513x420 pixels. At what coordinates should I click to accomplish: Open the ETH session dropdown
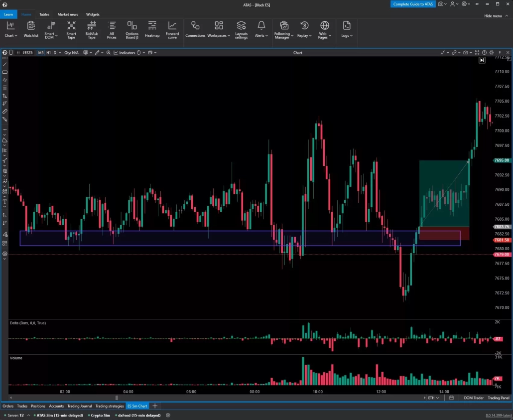click(433, 398)
